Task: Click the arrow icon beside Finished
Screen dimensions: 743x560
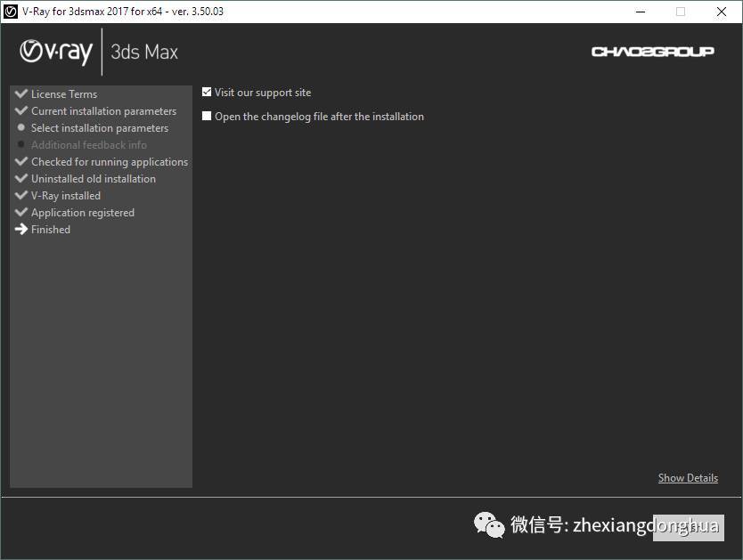Action: (21, 229)
